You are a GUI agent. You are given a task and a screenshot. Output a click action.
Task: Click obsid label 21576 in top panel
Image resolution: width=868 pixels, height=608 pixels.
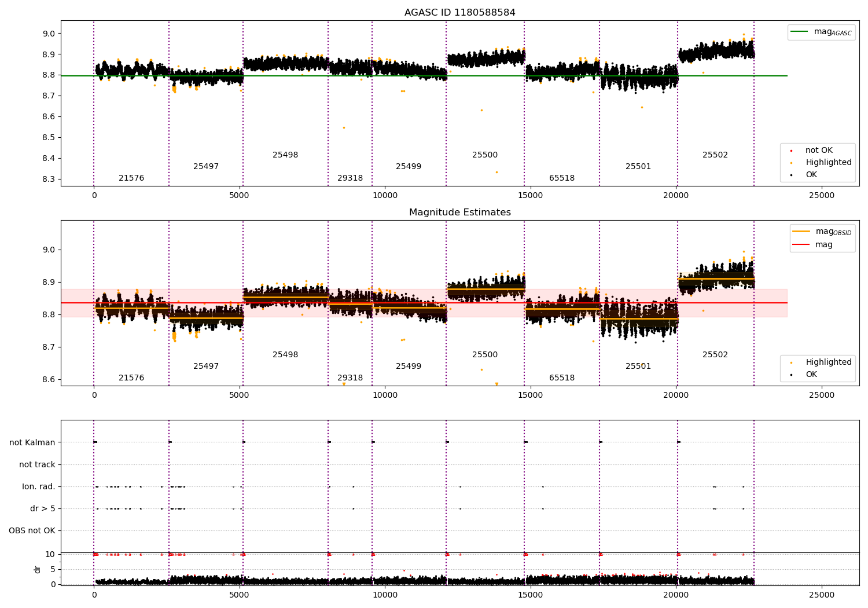[131, 178]
